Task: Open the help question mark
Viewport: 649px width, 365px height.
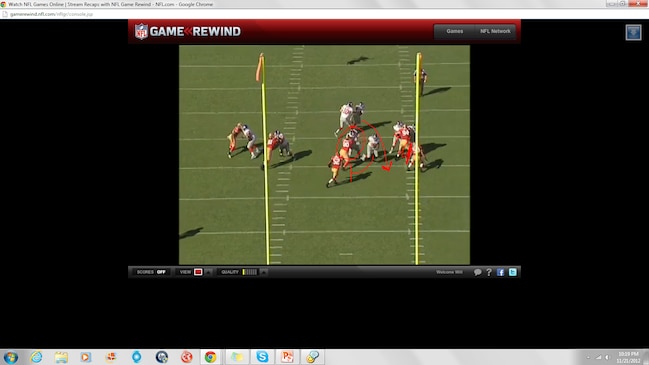Action: (x=489, y=272)
